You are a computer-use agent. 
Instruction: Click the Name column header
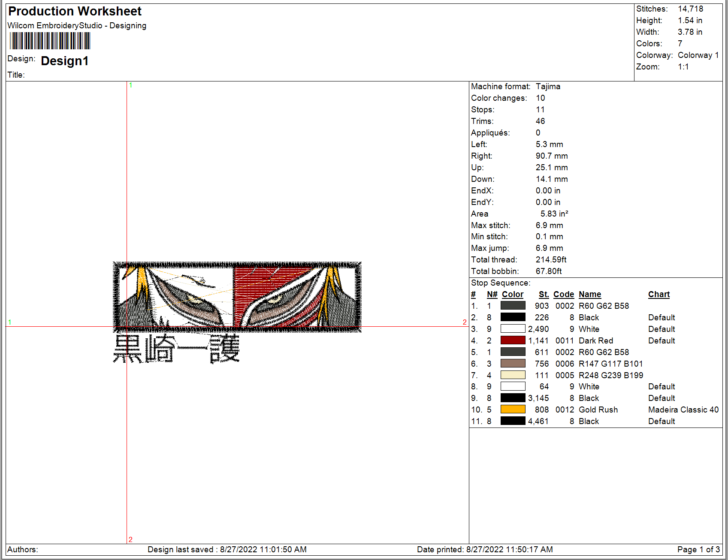pos(590,294)
